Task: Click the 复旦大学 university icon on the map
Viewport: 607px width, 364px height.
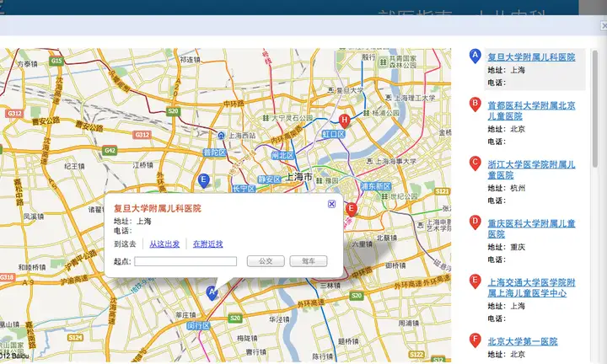Action: (331, 90)
